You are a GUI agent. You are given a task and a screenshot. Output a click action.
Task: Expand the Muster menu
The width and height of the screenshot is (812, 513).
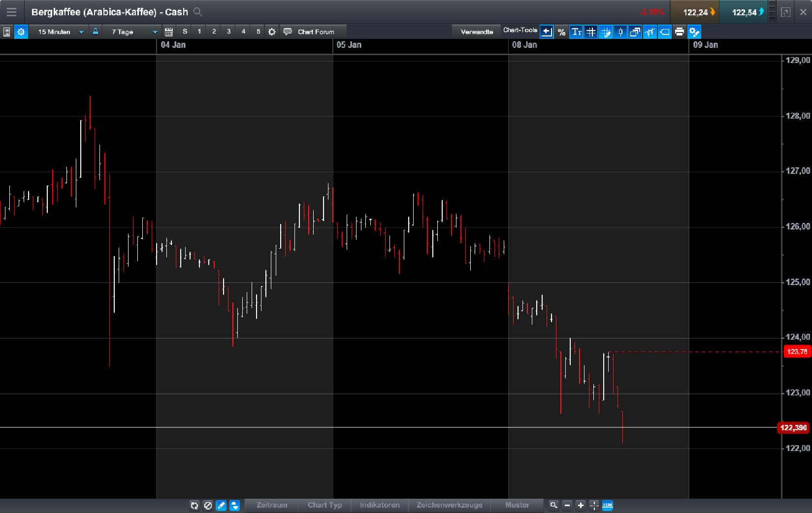pos(517,505)
